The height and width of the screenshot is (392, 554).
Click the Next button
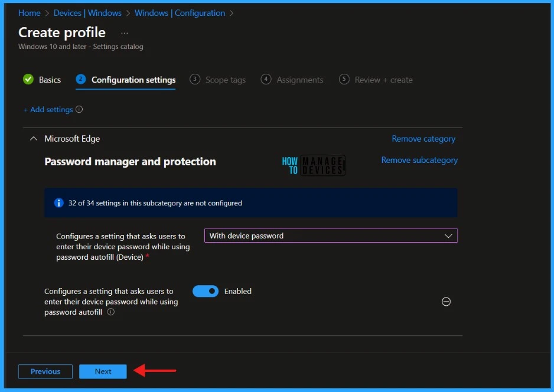103,371
